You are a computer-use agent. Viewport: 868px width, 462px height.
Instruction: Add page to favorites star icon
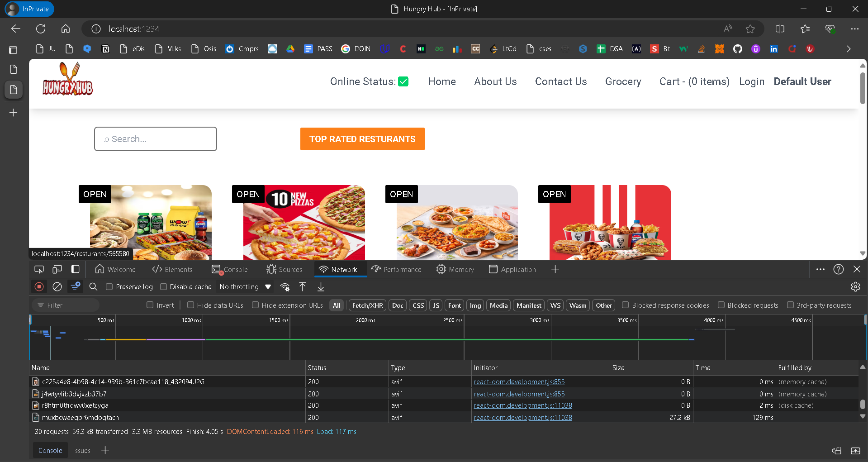coord(750,29)
